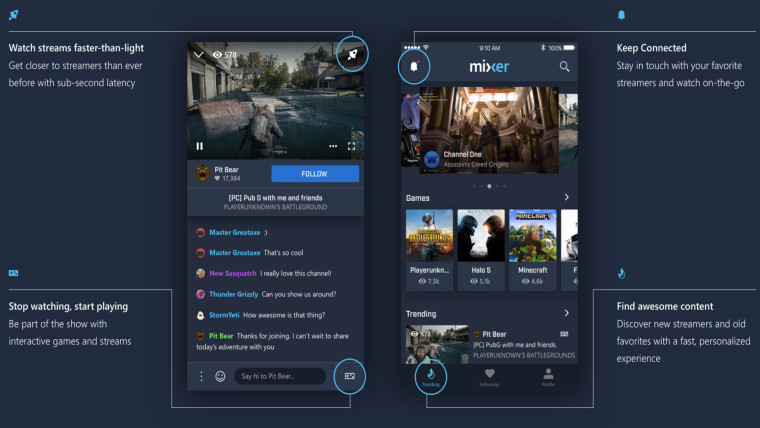Click Master Greataxe's 'That's so cool' message
Screen dimensions: 760x428
284,253
